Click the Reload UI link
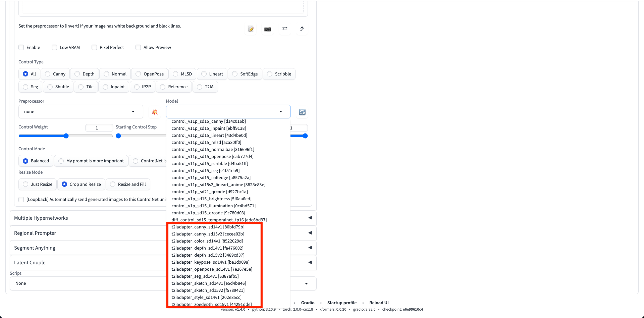Image resolution: width=644 pixels, height=318 pixels. pyautogui.click(x=379, y=303)
